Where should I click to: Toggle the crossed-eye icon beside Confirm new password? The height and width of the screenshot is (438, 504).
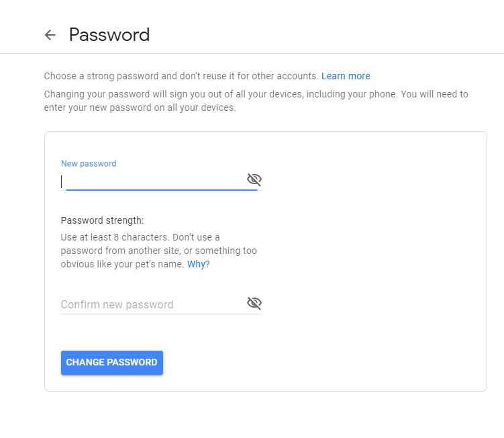coord(254,303)
